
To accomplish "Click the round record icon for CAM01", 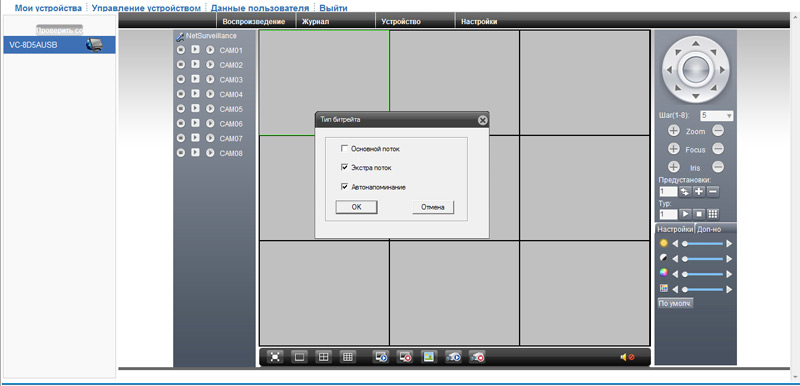I will (x=180, y=50).
